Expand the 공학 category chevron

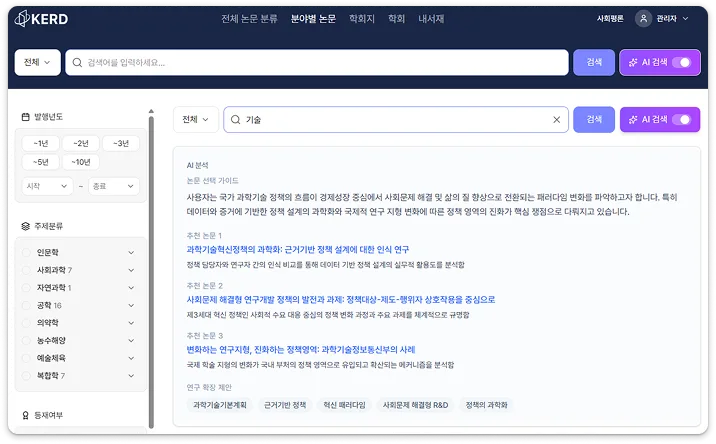[131, 306]
